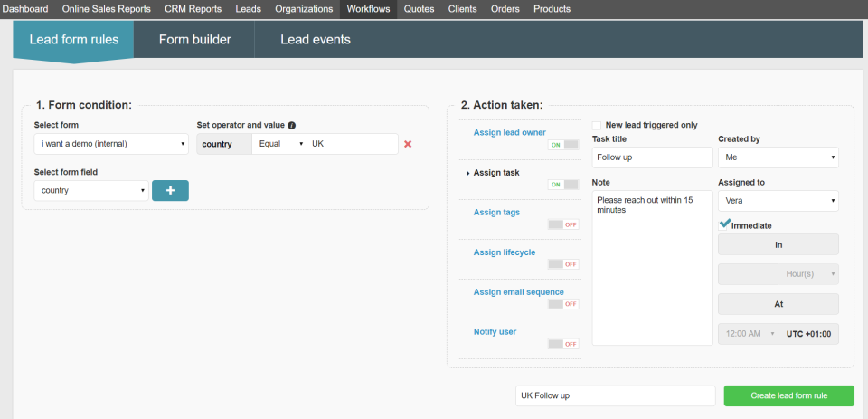Open the Created by dropdown

(778, 157)
